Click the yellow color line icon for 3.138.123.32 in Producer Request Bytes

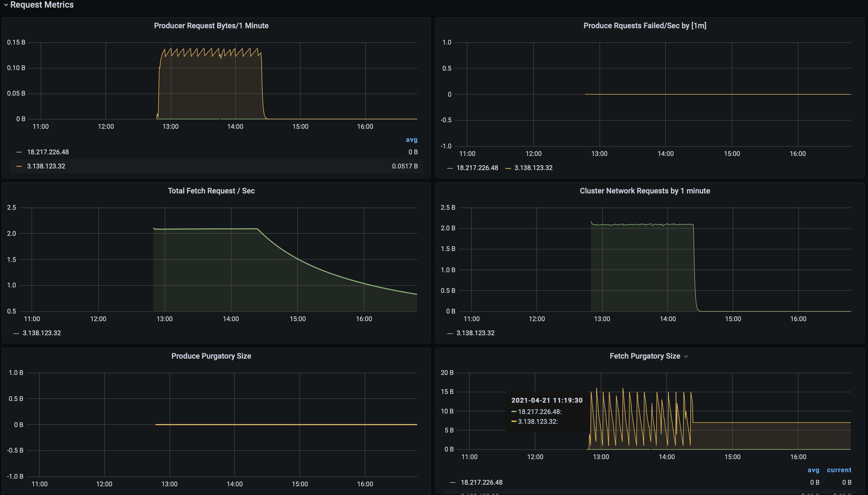(19, 166)
